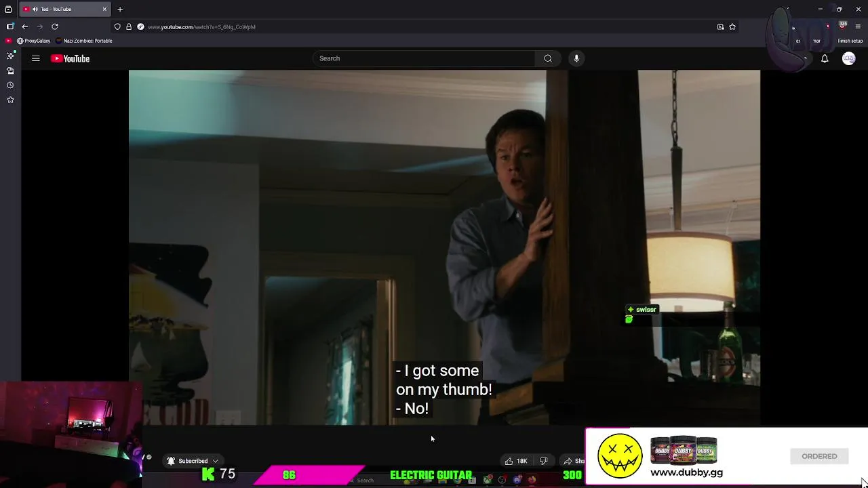Click the site permissions icon beside padlock
Image resolution: width=868 pixels, height=488 pixels.
[x=140, y=26]
